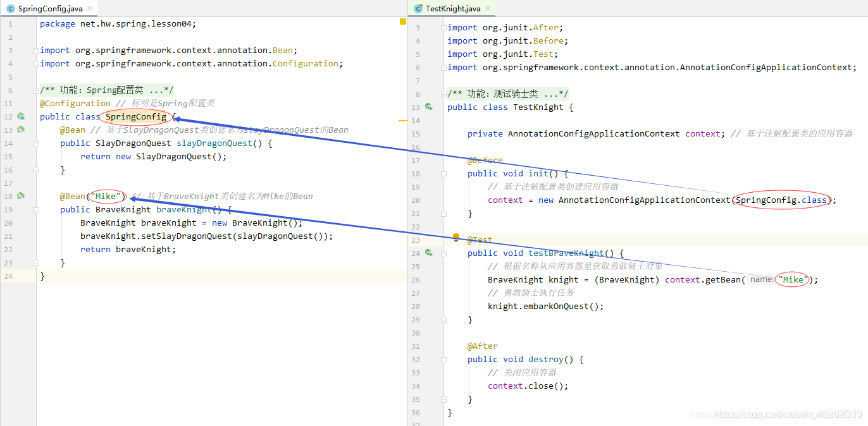This screenshot has width=868, height=426.
Task: Click yellow warning stripe mark in SpringConfig scrollbar
Action: coord(403,119)
